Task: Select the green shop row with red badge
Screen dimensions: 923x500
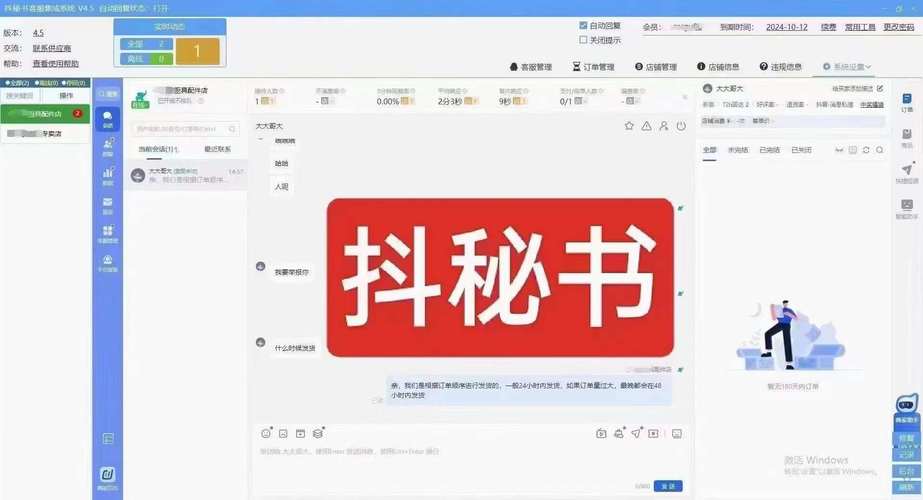Action: [45, 114]
